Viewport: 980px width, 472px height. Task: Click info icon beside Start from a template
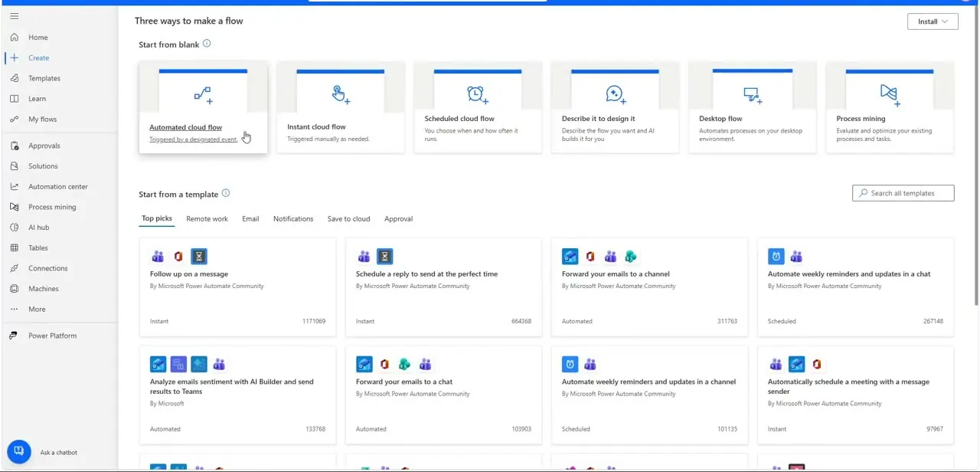[226, 193]
